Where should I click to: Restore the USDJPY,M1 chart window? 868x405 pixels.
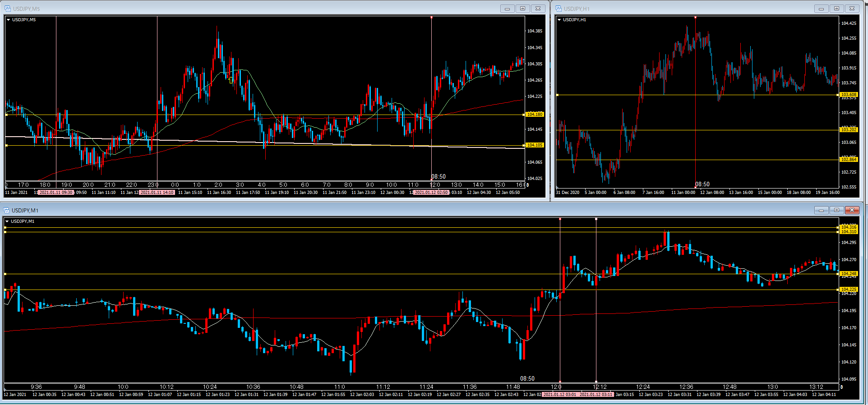[x=836, y=210]
